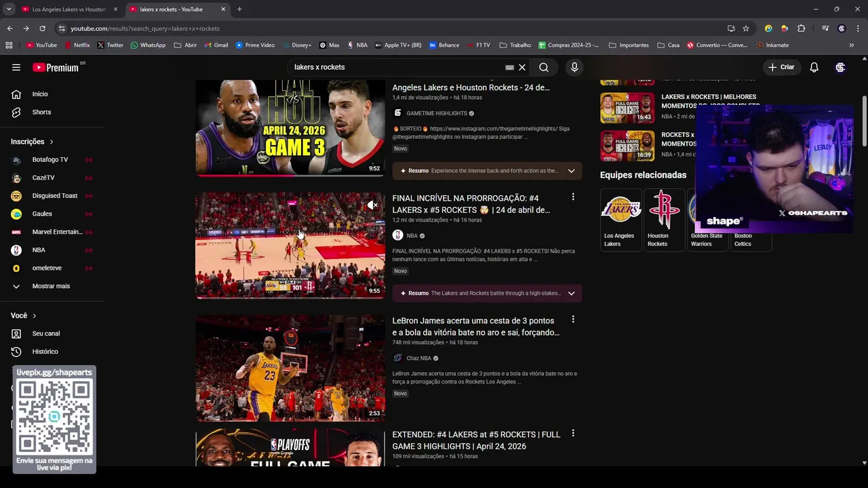Play the LeBron number 23 thumbnail video
Image resolution: width=868 pixels, height=488 pixels.
[290, 368]
